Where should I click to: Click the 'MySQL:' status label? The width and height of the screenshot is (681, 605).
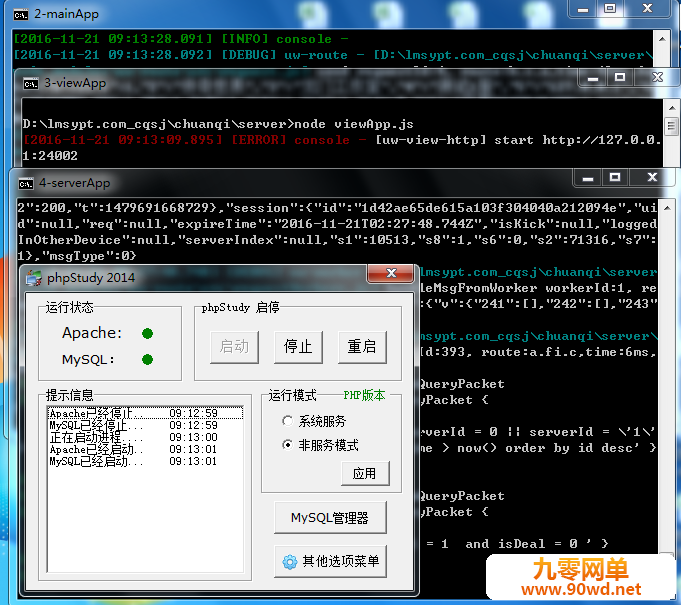[x=88, y=360]
